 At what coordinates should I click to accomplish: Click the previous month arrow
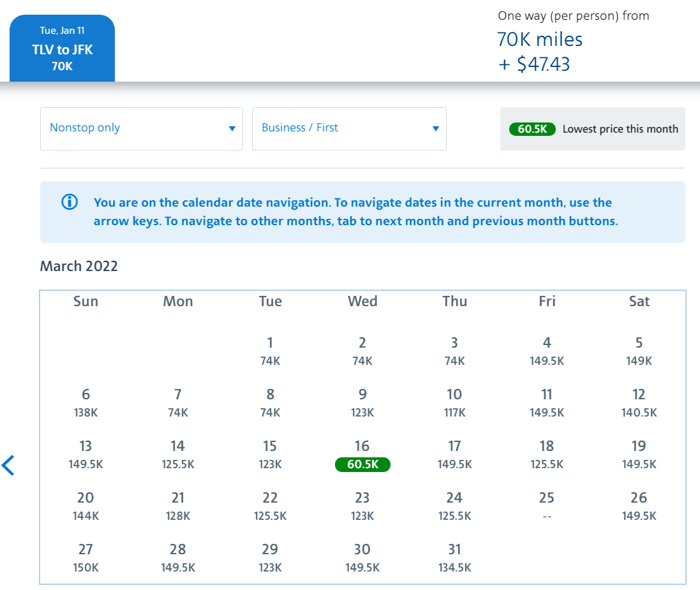point(8,466)
